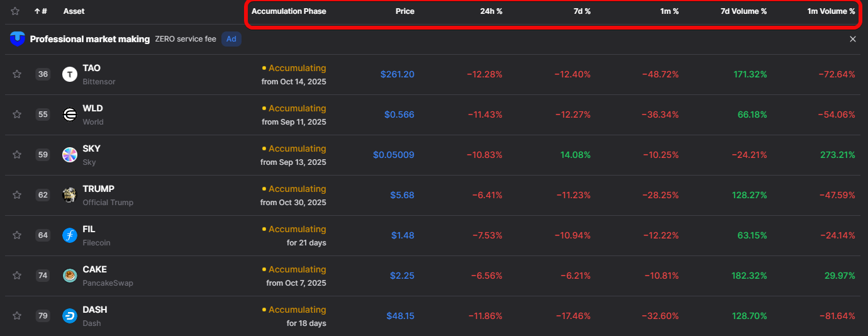Click the Dash coin logo icon
The image size is (868, 336).
tap(70, 316)
